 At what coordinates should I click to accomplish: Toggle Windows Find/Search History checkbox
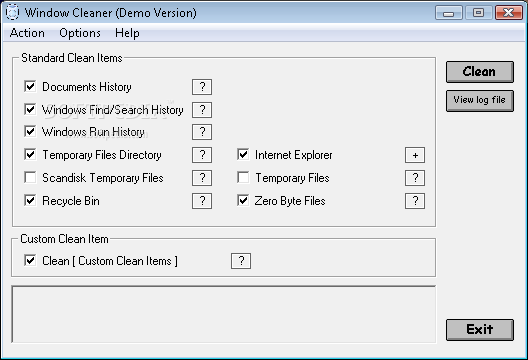coord(30,109)
